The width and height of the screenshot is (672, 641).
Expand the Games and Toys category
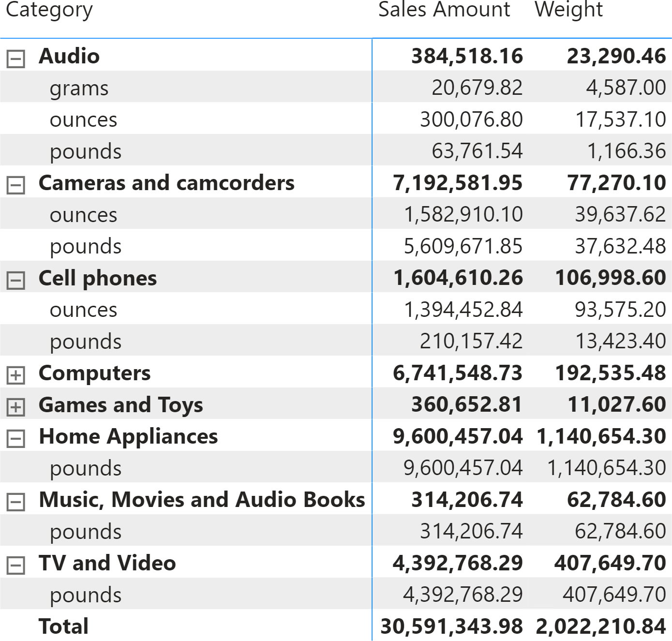click(x=15, y=407)
